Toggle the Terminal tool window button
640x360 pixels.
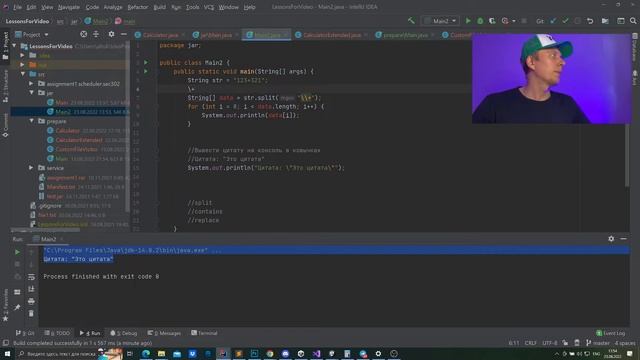click(x=204, y=333)
